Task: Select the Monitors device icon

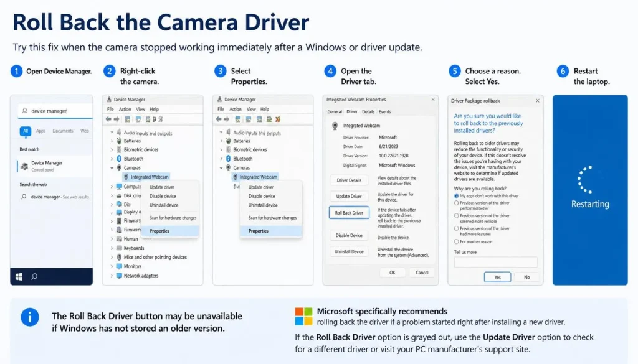Action: click(x=119, y=266)
